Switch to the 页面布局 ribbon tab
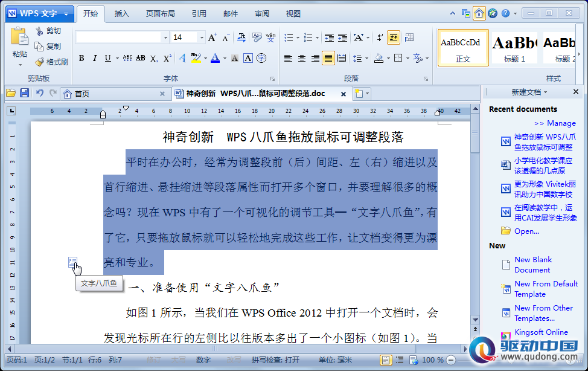 160,13
